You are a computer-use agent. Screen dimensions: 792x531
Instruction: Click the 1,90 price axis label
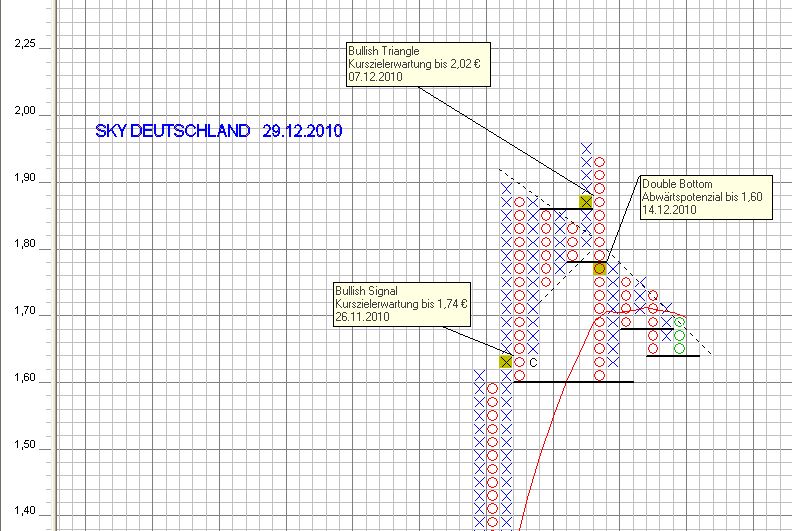pos(25,177)
